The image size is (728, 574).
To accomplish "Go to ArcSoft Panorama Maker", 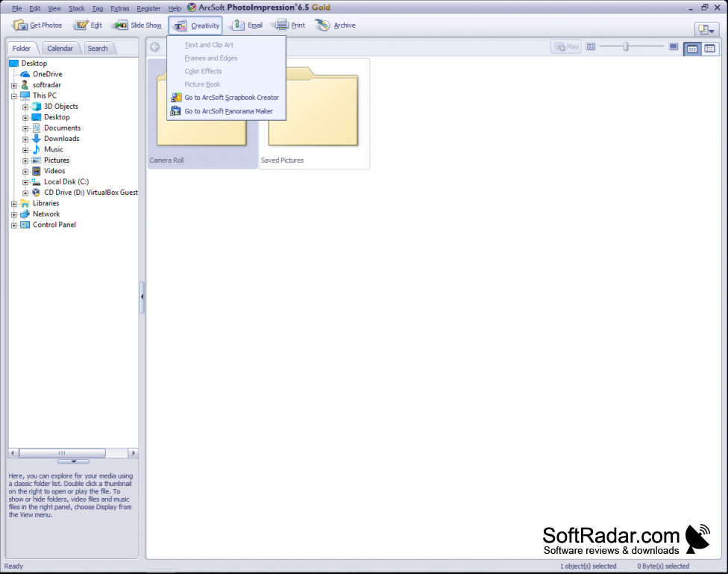I will (226, 111).
